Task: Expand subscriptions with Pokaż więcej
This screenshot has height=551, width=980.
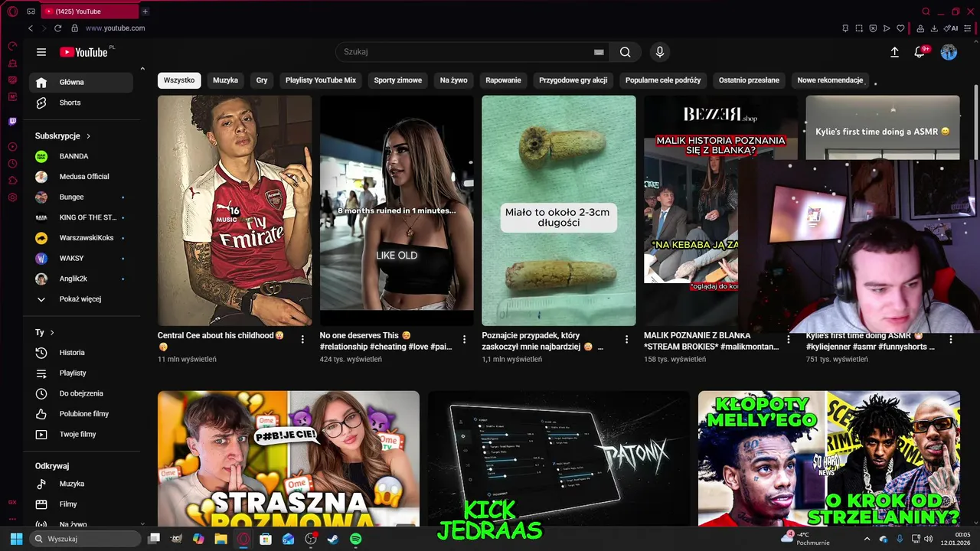Action: click(x=80, y=299)
